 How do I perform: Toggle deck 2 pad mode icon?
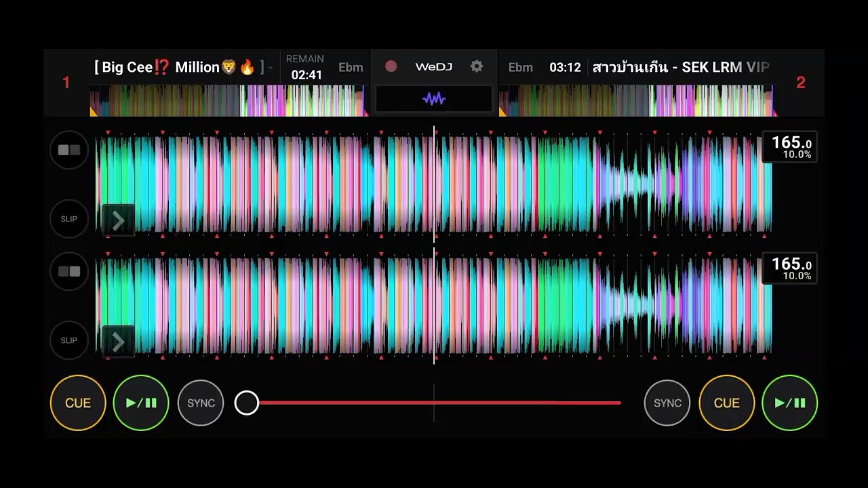tap(69, 271)
